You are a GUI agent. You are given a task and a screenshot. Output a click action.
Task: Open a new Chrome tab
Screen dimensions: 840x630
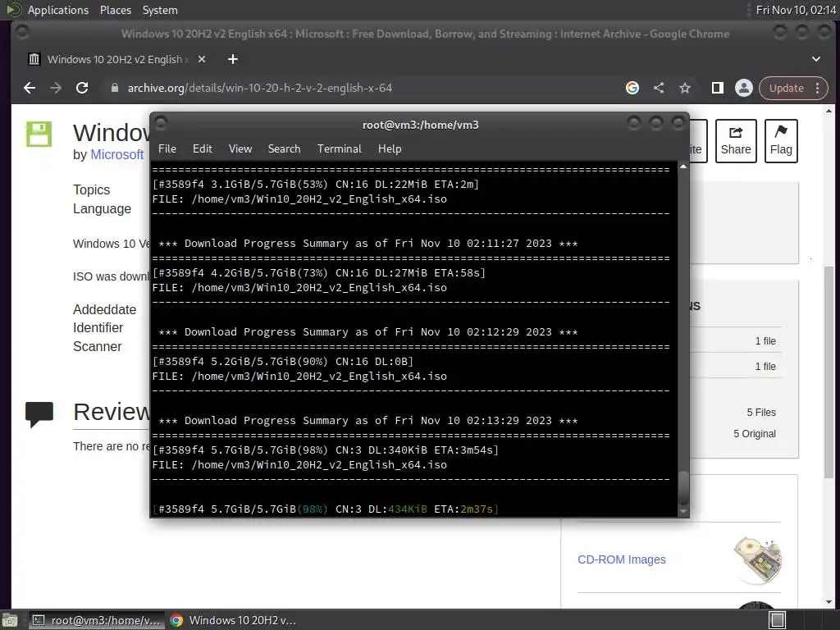coord(232,59)
